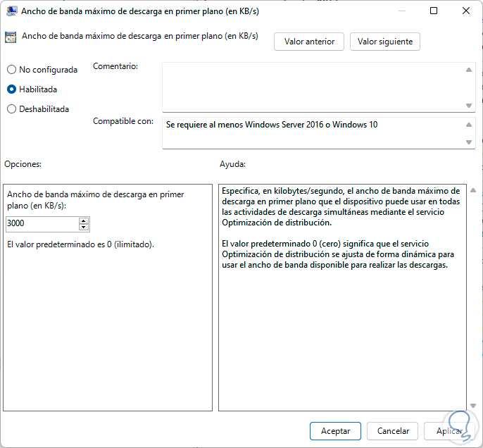Confirm with the Aceptar button
483x448 pixels.
tap(335, 431)
